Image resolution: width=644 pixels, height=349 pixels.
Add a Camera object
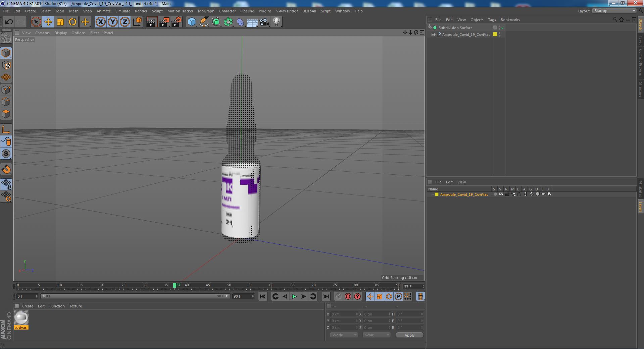pyautogui.click(x=264, y=22)
